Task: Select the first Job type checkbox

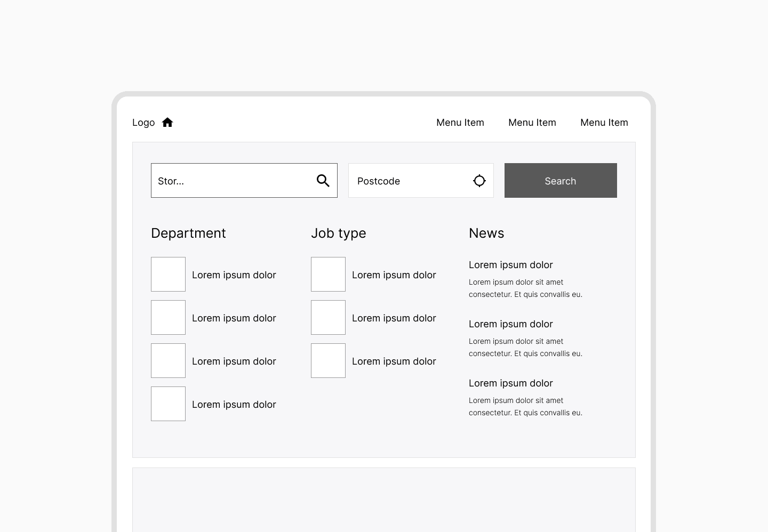Action: click(328, 275)
